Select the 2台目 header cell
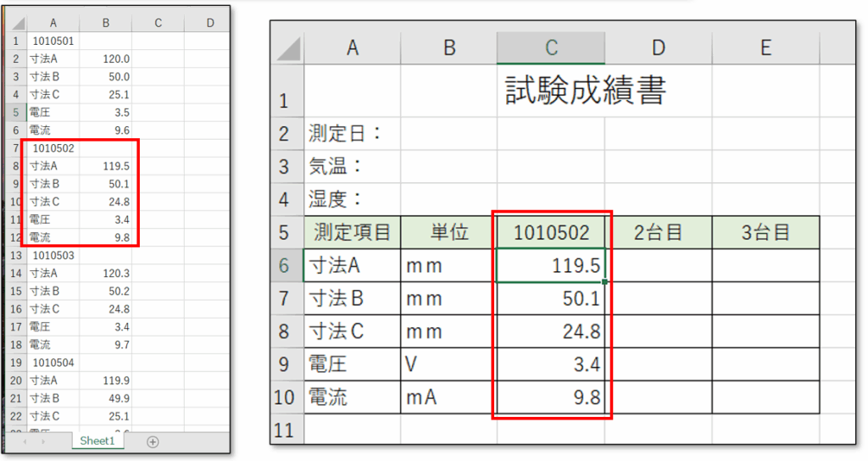Screen dimensions: 868x461 [x=658, y=232]
